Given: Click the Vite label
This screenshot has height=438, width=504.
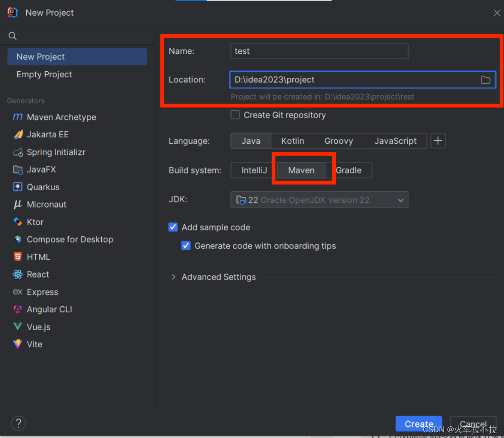Looking at the screenshot, I should click(34, 344).
